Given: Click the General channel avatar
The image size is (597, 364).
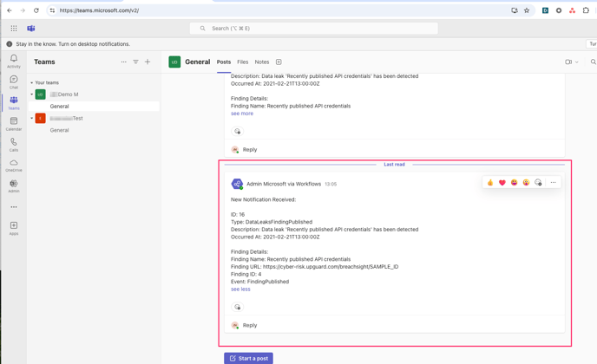Looking at the screenshot, I should pos(174,62).
